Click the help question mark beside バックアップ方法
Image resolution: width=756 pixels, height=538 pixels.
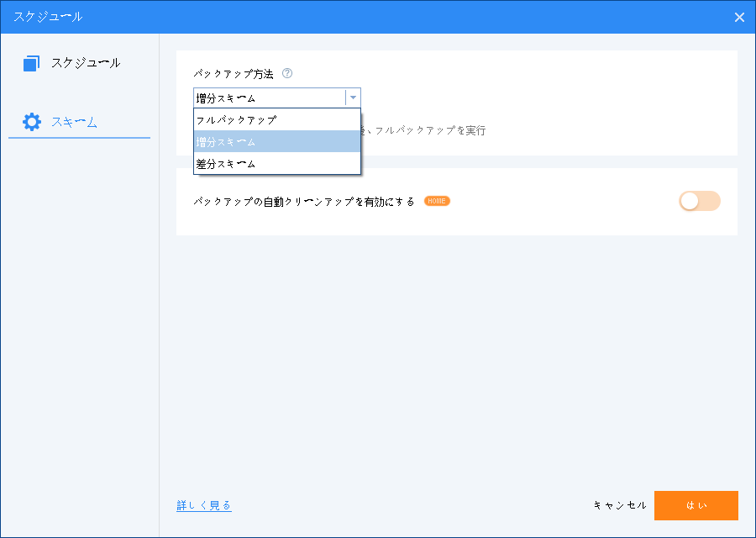tap(287, 74)
